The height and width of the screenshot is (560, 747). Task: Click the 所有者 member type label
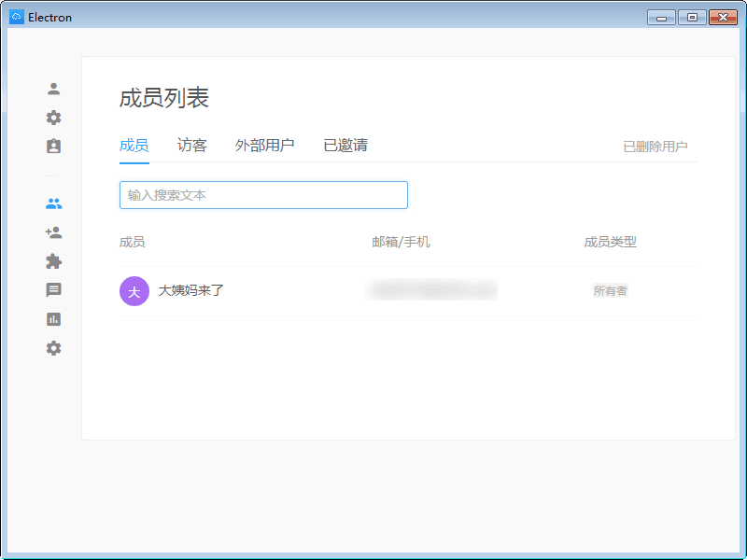click(x=611, y=290)
